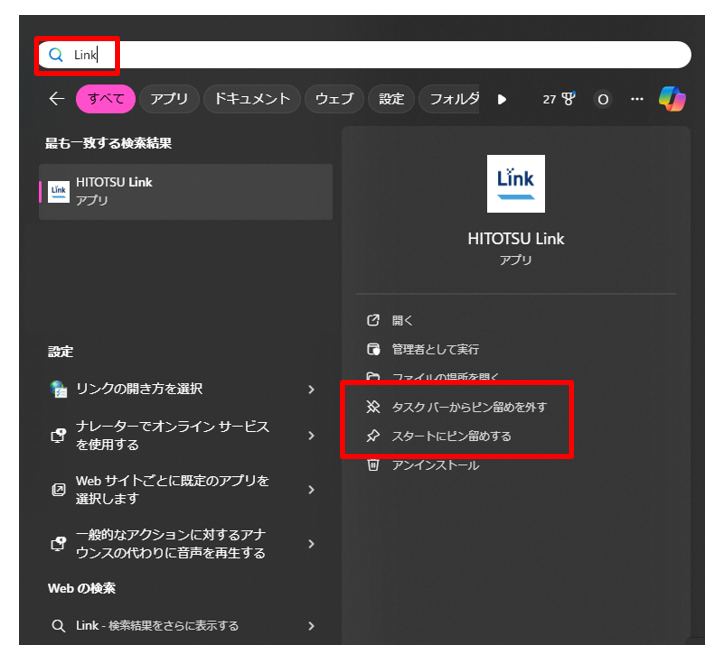Switch to the 設定 filter tab
The width and height of the screenshot is (727, 663).
click(x=391, y=99)
